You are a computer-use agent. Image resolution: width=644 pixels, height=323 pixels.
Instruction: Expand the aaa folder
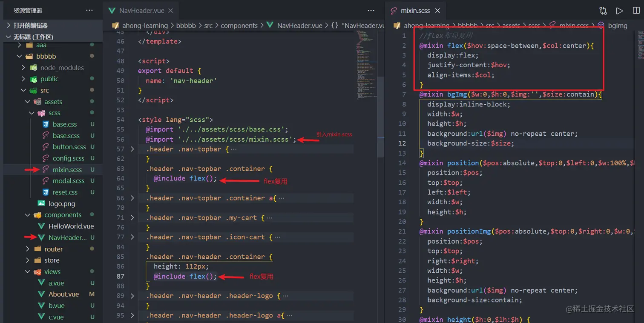pyautogui.click(x=20, y=45)
